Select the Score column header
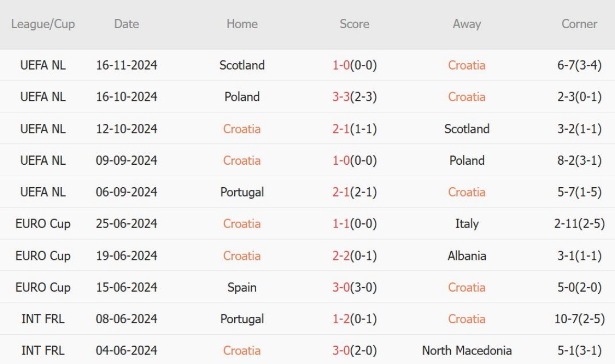Screen dimensions: 615x364 [354, 24]
